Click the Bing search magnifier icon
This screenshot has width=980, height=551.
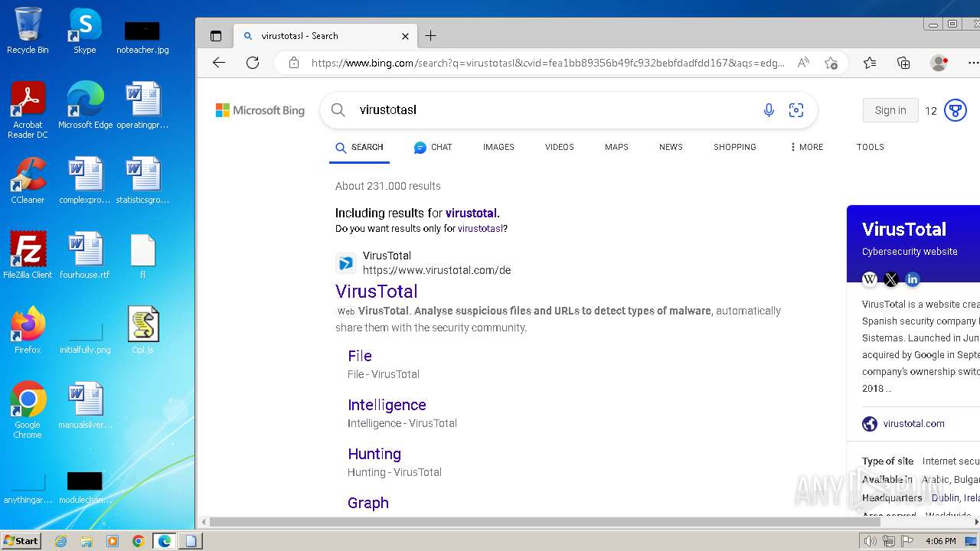[338, 110]
